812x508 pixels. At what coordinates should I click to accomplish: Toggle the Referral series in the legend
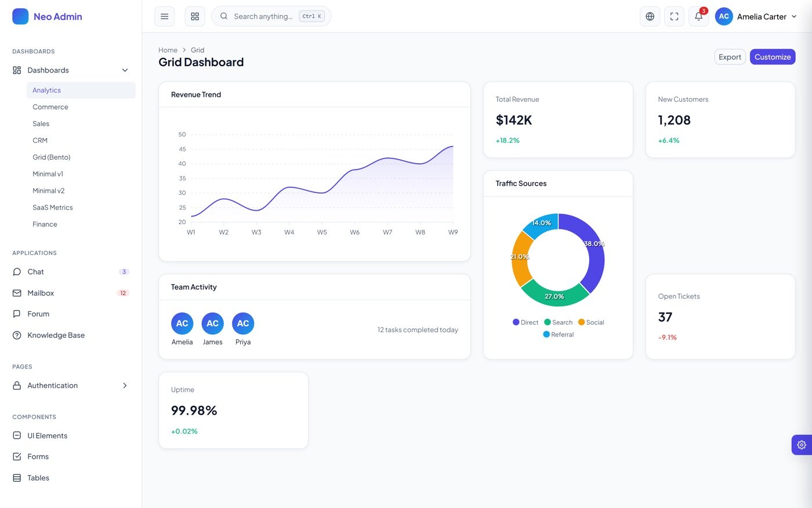(x=558, y=334)
